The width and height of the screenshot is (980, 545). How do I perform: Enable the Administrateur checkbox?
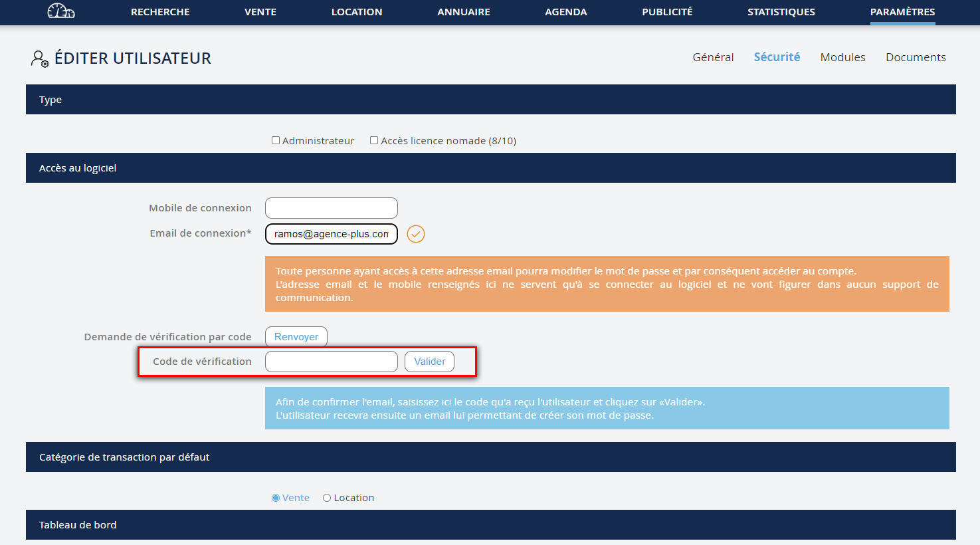276,140
